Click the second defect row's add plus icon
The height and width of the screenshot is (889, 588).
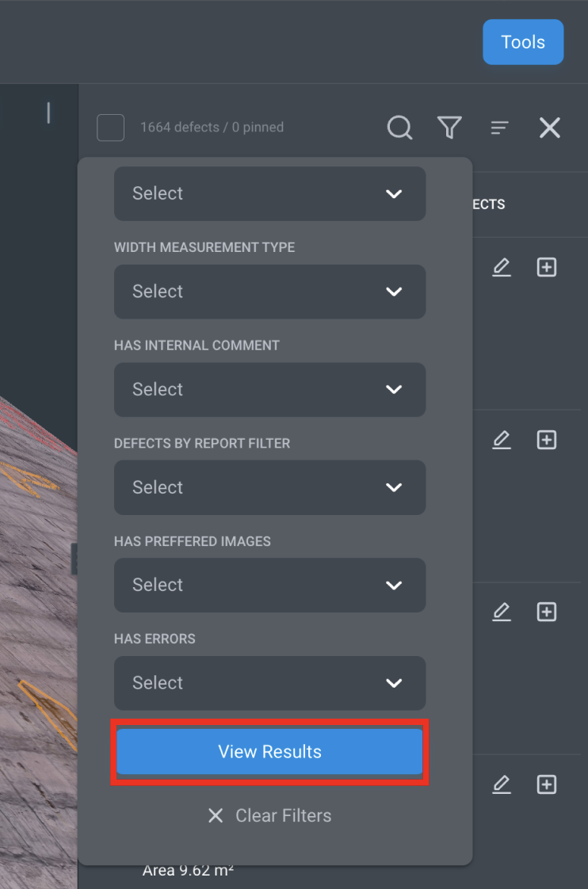[x=547, y=440]
